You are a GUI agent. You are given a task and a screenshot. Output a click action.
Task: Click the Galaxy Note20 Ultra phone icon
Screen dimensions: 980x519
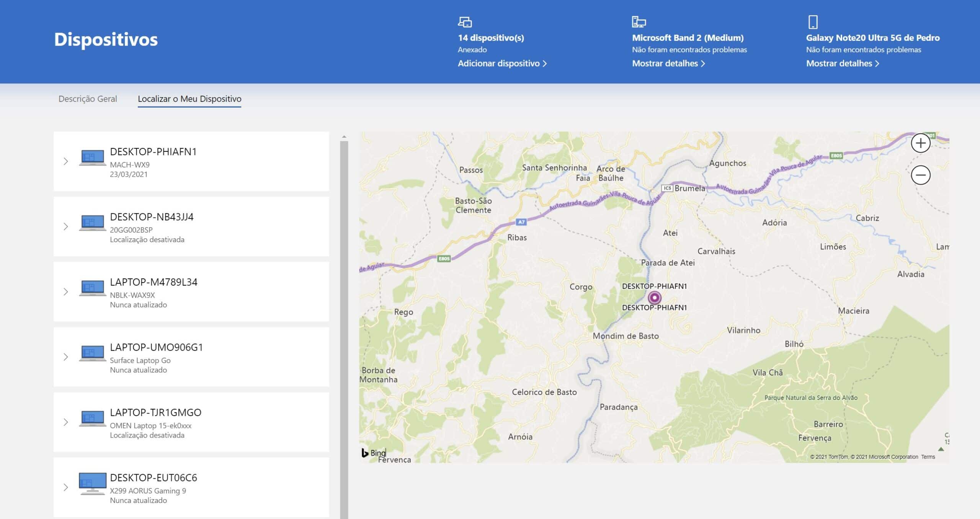click(x=813, y=22)
